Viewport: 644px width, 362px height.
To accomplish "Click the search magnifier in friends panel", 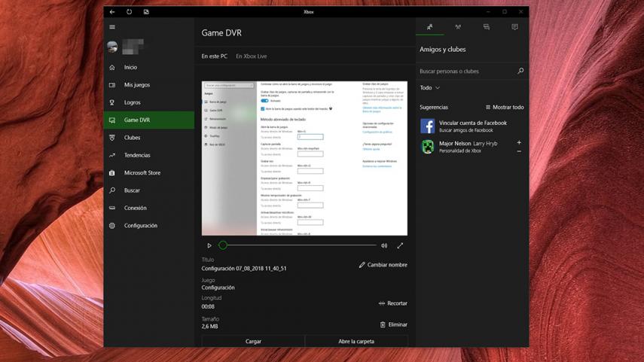I will pos(520,71).
